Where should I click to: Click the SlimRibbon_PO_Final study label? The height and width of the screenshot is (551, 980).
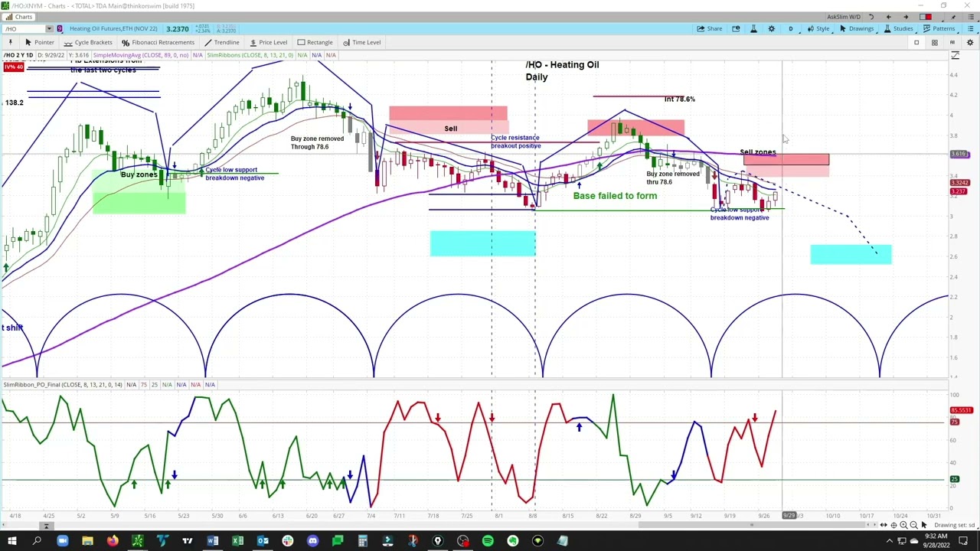[x=63, y=384]
